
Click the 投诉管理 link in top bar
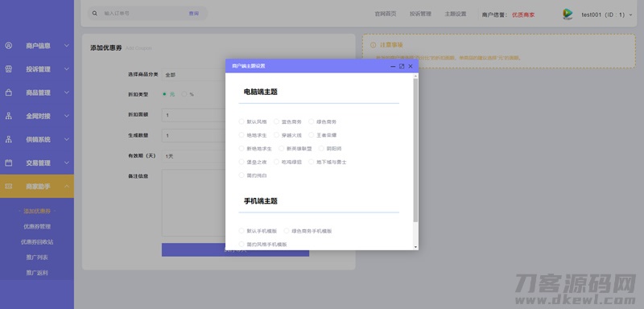tap(420, 14)
